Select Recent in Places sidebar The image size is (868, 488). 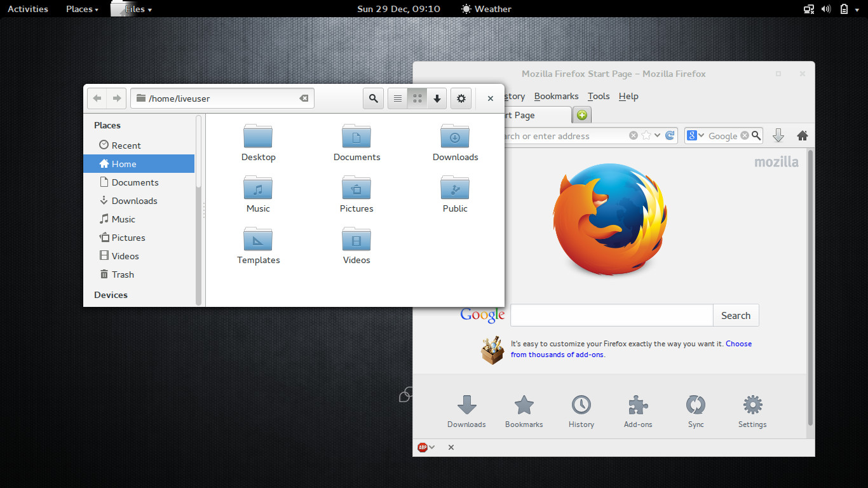pyautogui.click(x=139, y=146)
